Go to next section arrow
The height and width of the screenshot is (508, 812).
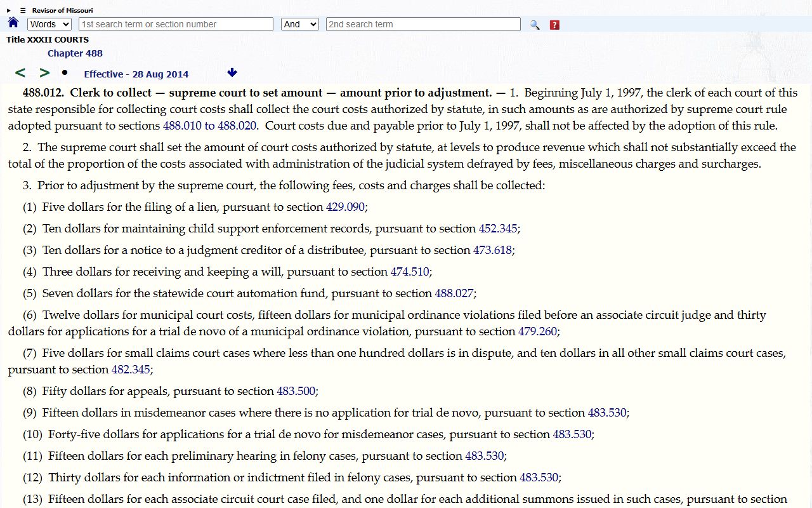[x=44, y=73]
